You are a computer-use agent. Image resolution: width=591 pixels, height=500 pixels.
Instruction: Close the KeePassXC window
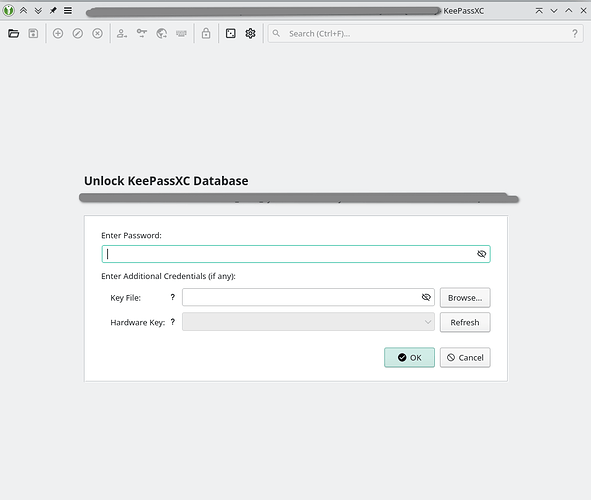pos(583,11)
